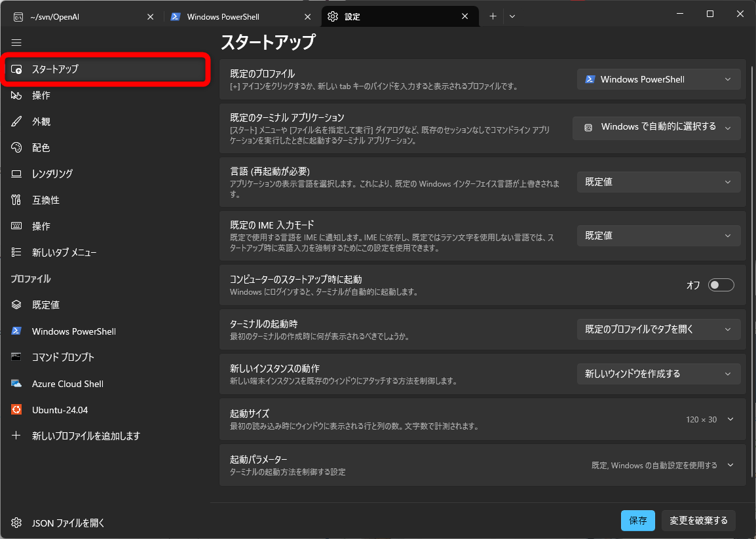Open the 既定のターミナル アプリケーション dropdown
This screenshot has width=756, height=539.
[656, 128]
